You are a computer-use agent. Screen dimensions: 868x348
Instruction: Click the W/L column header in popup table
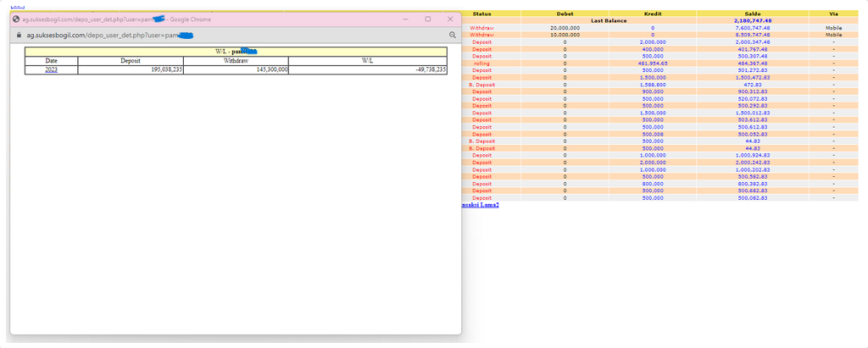click(x=368, y=61)
